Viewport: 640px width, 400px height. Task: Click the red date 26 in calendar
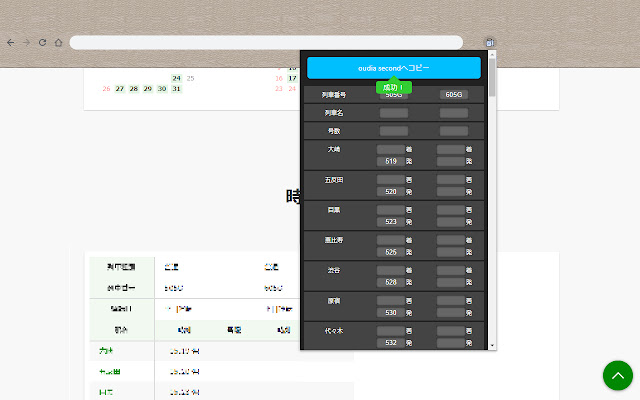(106, 89)
